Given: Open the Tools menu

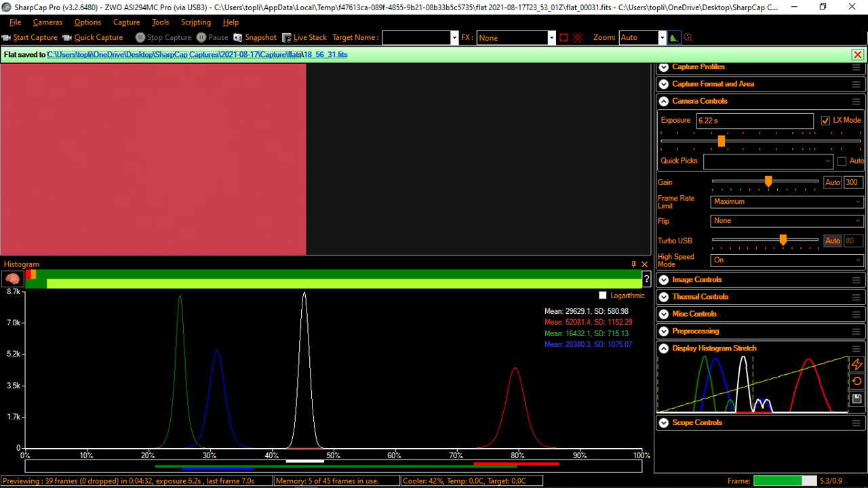Looking at the screenshot, I should [x=161, y=22].
